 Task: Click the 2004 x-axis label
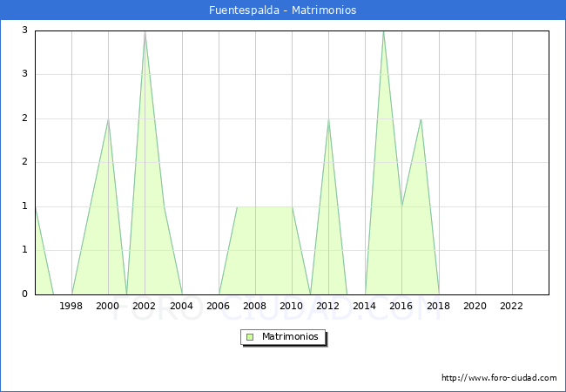(x=181, y=306)
